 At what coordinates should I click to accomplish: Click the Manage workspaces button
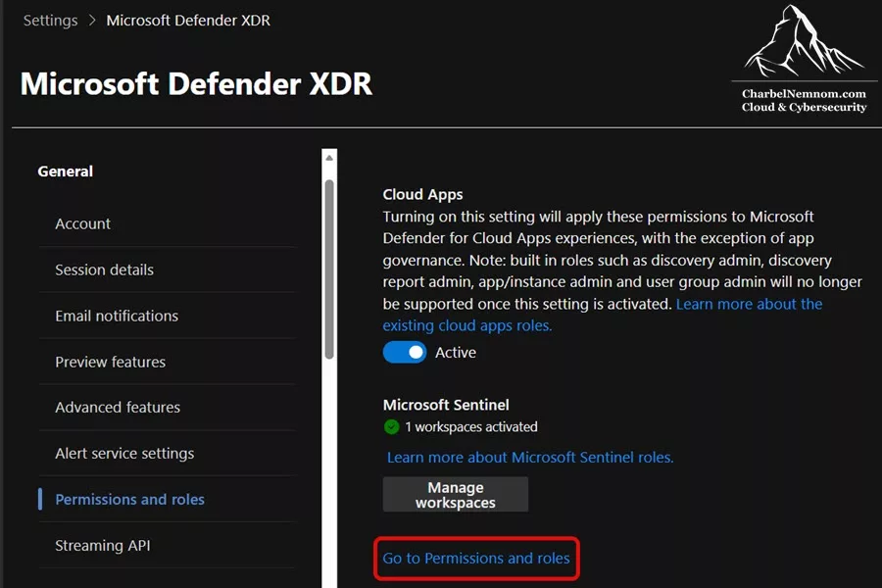click(x=456, y=495)
